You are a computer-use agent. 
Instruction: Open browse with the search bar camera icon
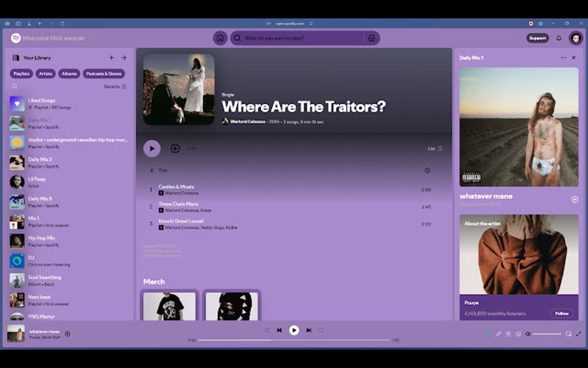coord(372,38)
